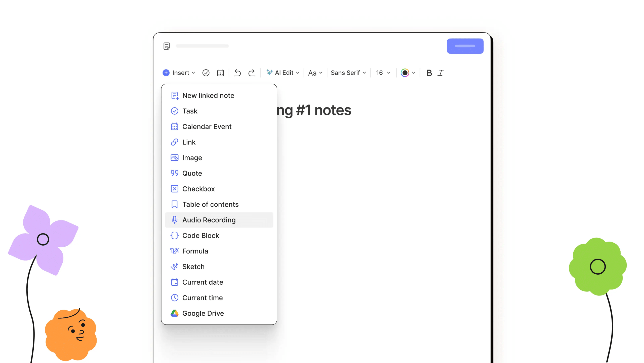Click the microphone icon for Audio Recording
This screenshot has height=363, width=644.
[174, 220]
